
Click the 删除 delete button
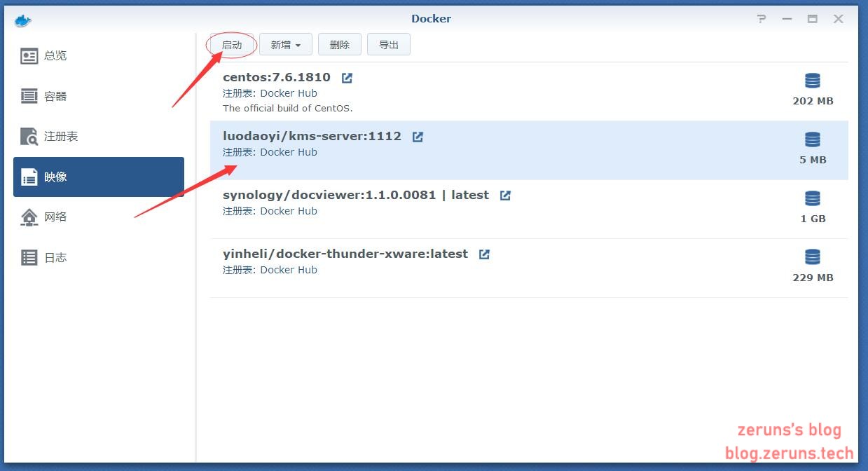[x=339, y=45]
